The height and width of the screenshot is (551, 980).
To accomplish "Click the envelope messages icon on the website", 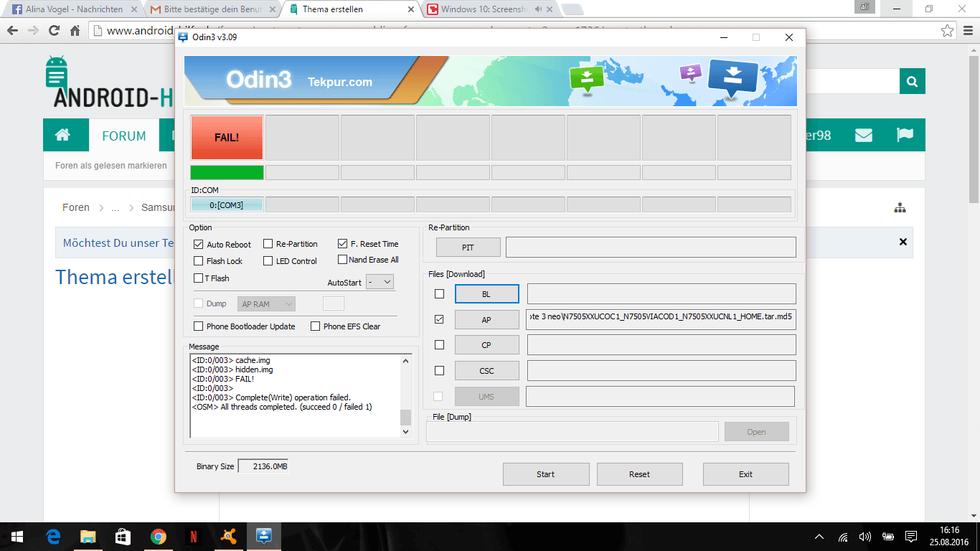I will click(864, 135).
